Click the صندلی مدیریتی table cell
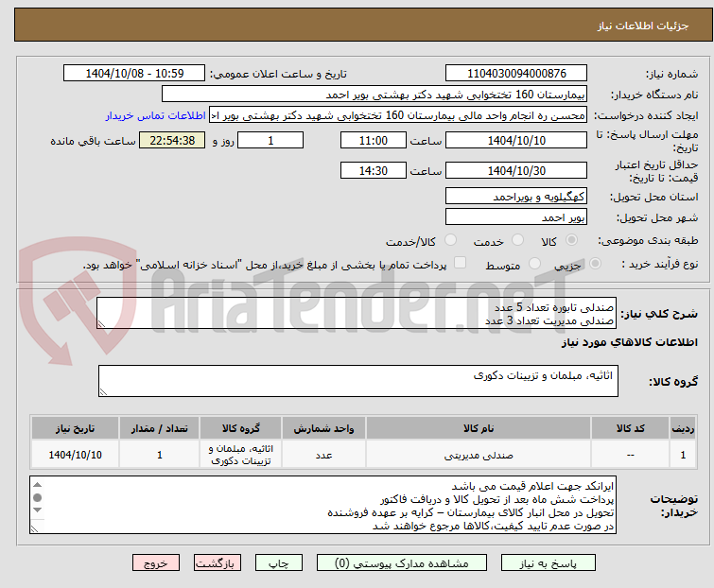The height and width of the screenshot is (588, 714). point(479,455)
